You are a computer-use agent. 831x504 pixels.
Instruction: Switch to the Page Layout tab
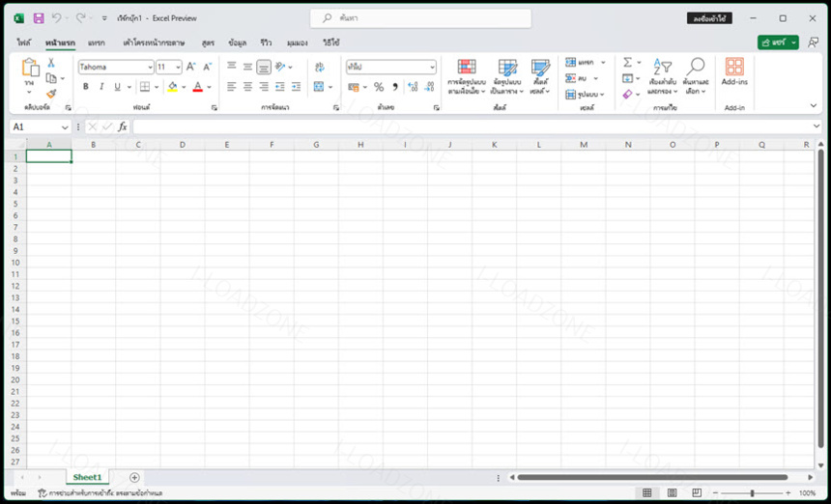[154, 42]
